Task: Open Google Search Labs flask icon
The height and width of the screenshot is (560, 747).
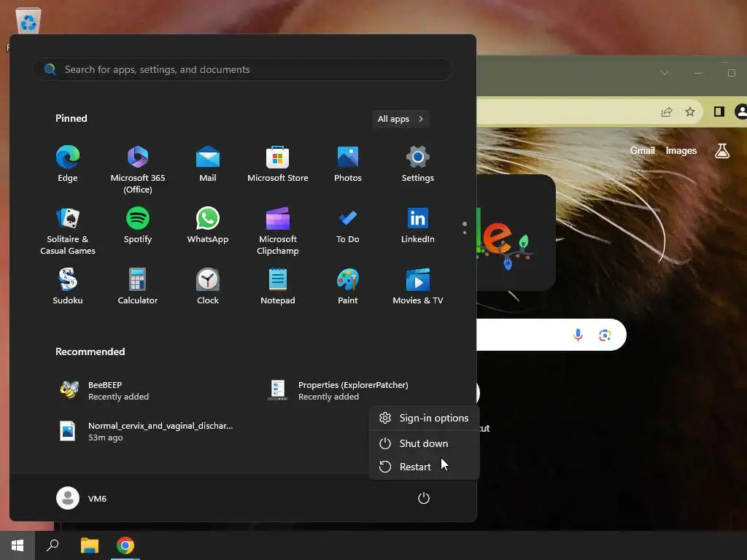Action: pyautogui.click(x=722, y=151)
